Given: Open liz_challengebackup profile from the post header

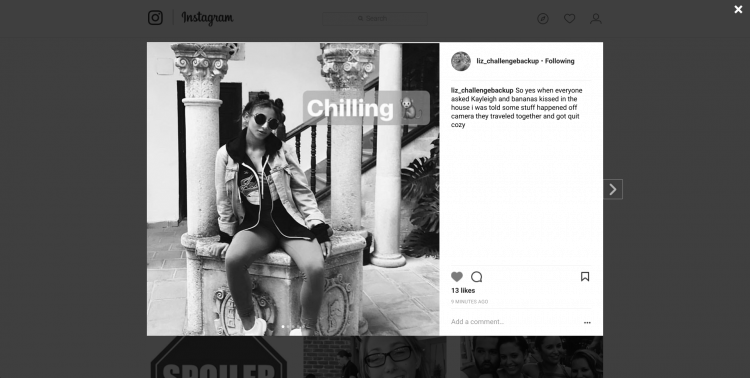Looking at the screenshot, I should point(507,61).
